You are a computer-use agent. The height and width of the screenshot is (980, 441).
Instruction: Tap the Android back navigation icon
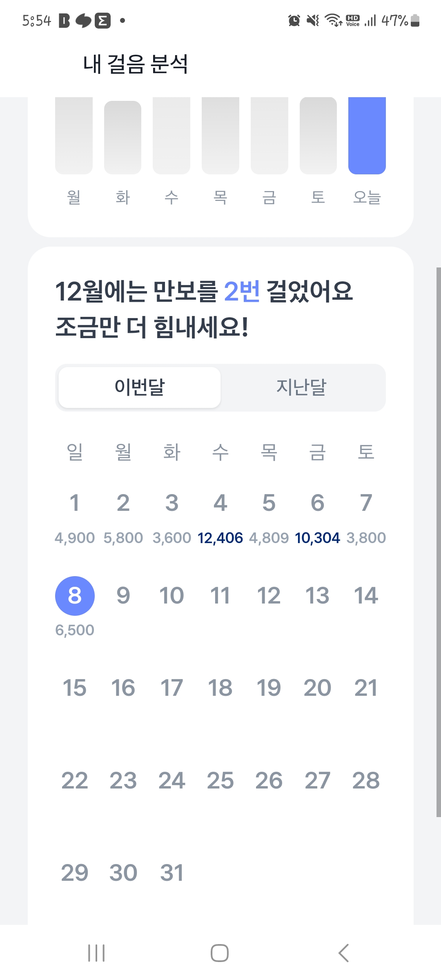[x=344, y=953]
